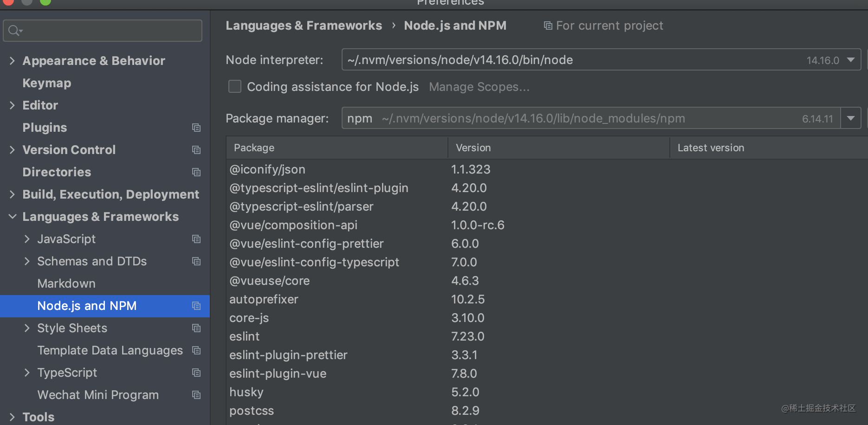Open the Languages & Frameworks breadcrumb
The width and height of the screenshot is (868, 425).
coord(304,26)
